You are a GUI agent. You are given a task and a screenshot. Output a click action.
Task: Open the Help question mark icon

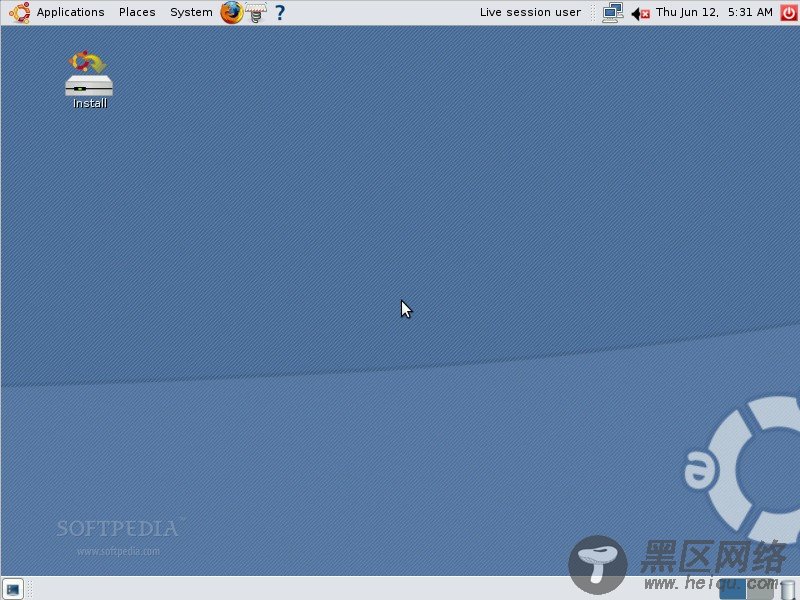click(x=280, y=12)
